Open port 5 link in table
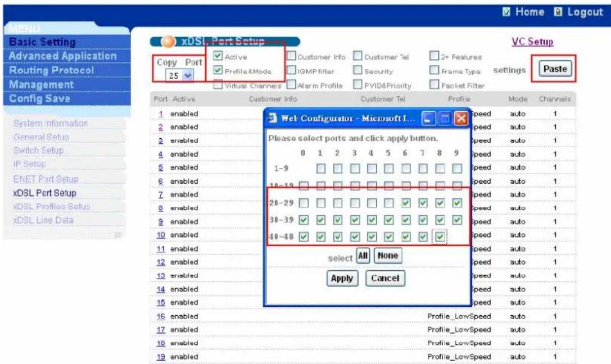611x364 pixels. pyautogui.click(x=161, y=167)
